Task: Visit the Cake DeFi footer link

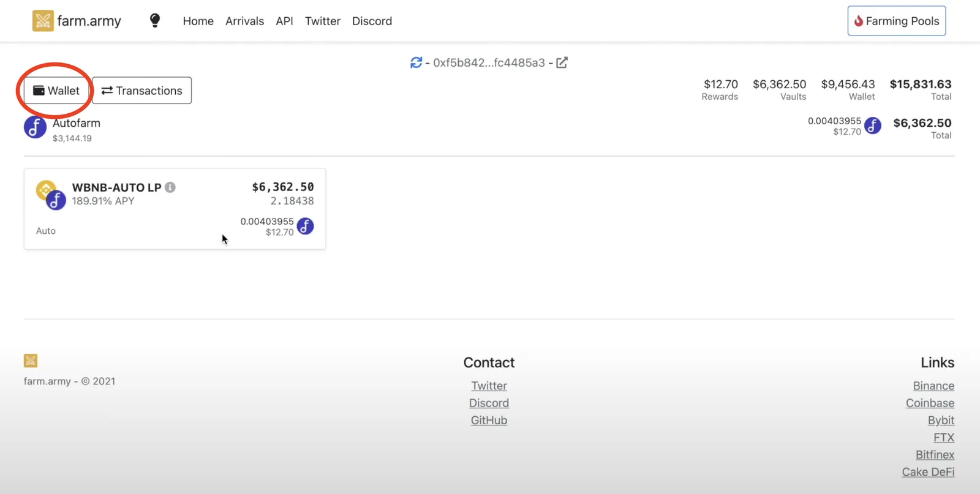Action: tap(928, 471)
